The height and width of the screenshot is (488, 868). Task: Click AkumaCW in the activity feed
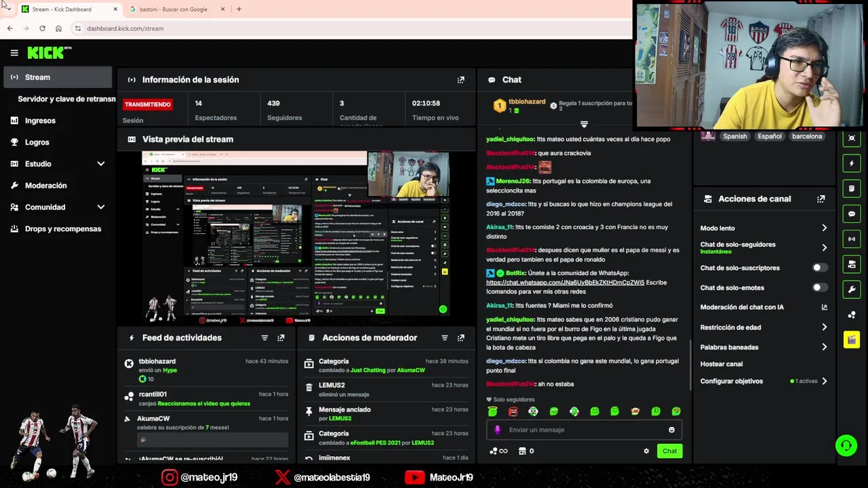153,419
